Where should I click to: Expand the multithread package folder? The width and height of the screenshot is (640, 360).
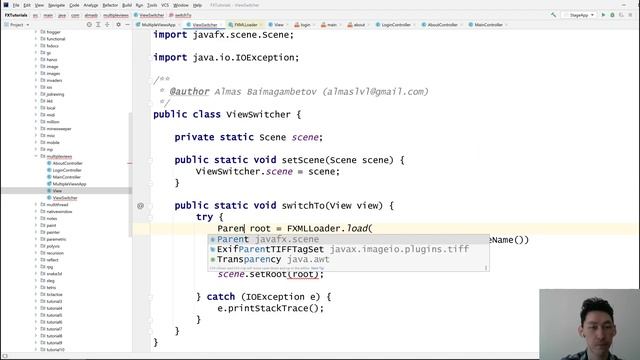tap(36, 204)
